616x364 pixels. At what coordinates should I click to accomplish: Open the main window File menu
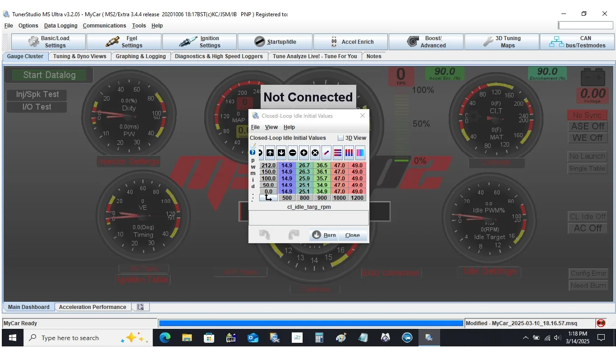tap(9, 26)
